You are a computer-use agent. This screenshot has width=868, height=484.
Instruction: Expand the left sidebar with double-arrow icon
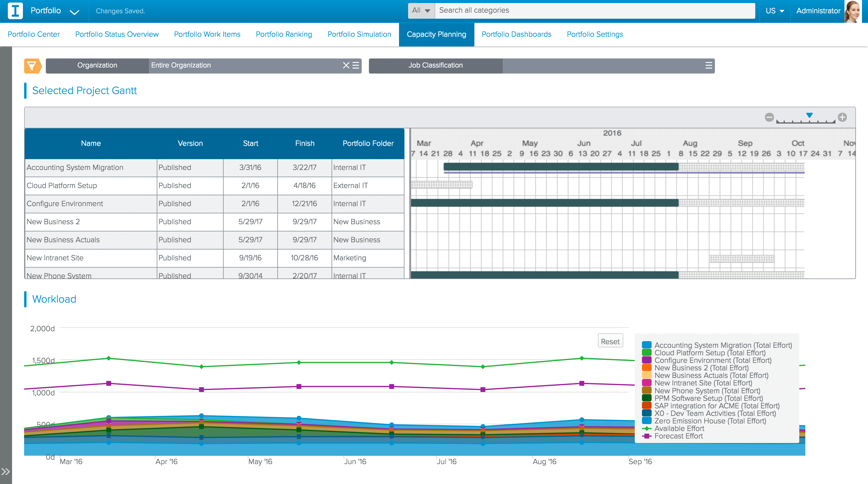pyautogui.click(x=5, y=471)
